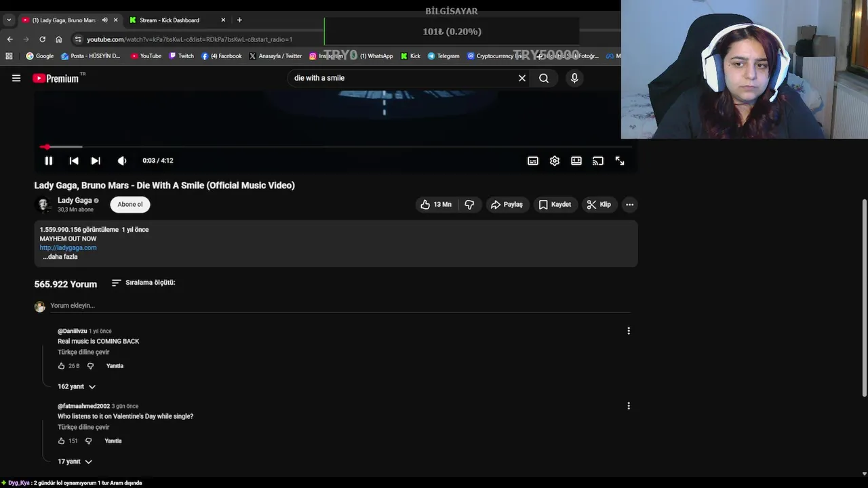Open the WhatsApp bookmark
The width and height of the screenshot is (868, 488).
click(x=371, y=56)
